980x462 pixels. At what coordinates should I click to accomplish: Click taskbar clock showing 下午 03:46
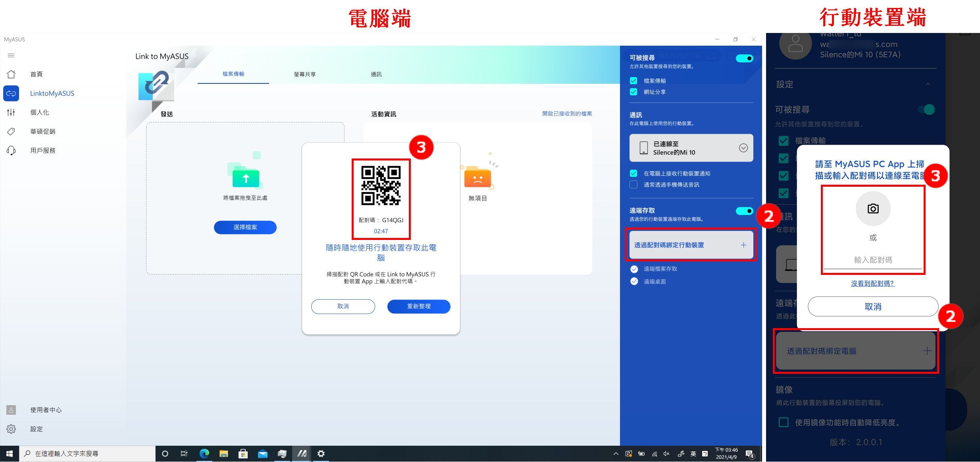(x=726, y=454)
